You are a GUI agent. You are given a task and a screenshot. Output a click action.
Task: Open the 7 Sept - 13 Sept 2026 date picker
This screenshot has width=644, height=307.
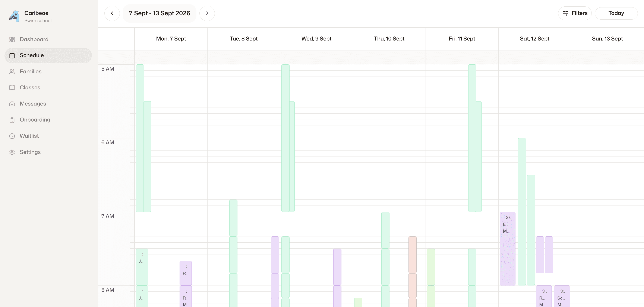tap(160, 13)
